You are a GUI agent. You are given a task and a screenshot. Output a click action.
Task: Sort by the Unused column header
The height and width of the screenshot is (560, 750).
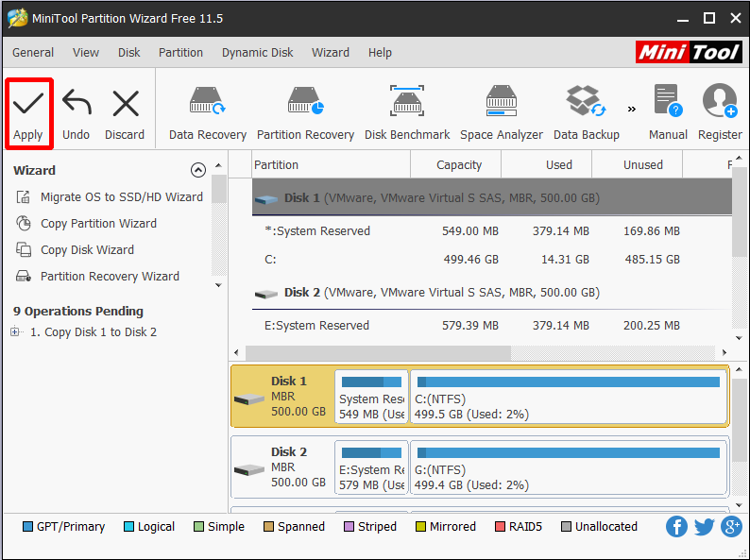point(638,165)
